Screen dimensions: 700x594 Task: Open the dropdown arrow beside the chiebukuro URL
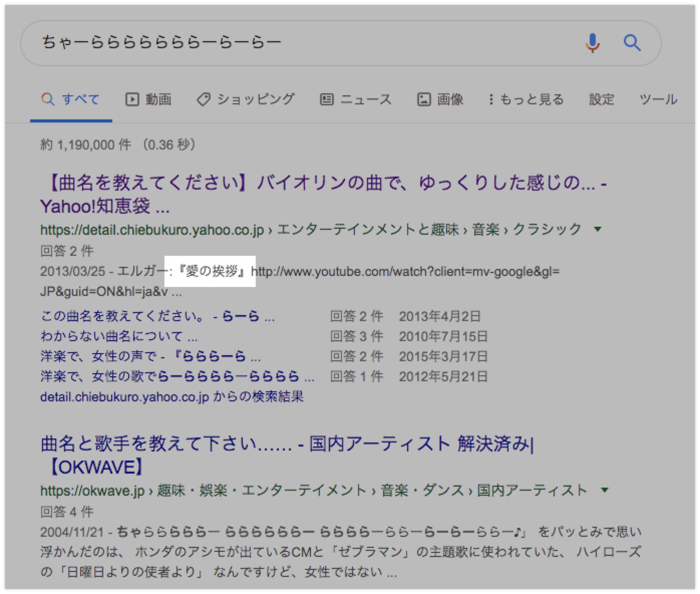pyautogui.click(x=598, y=230)
